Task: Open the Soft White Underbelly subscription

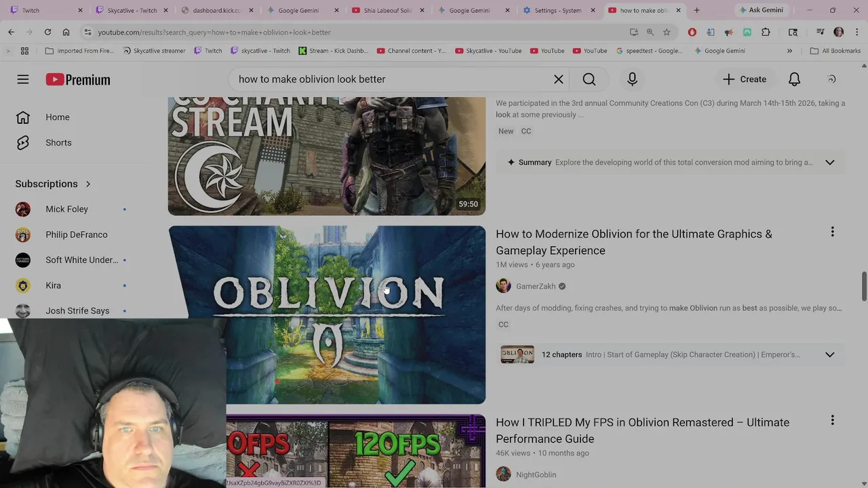Action: point(81,260)
